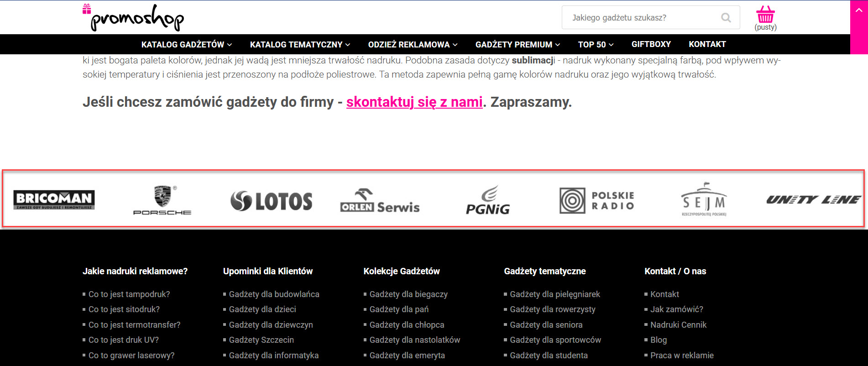The width and height of the screenshot is (868, 366).
Task: Open 'Gadżety dla informatyka' link
Action: coord(274,356)
